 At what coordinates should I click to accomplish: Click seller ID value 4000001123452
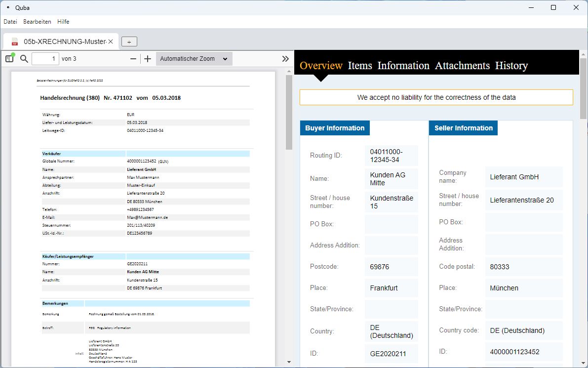click(x=524, y=352)
